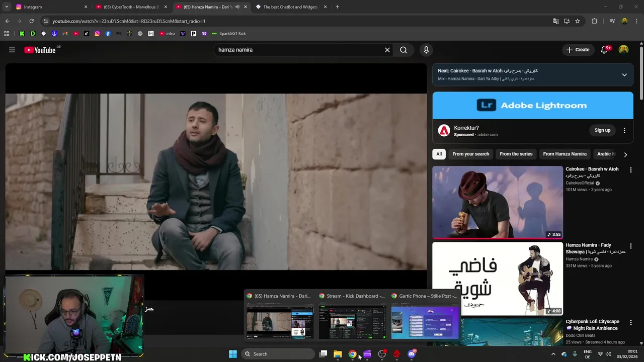Open Chrome's three-dot menu
The height and width of the screenshot is (362, 644).
[637, 21]
